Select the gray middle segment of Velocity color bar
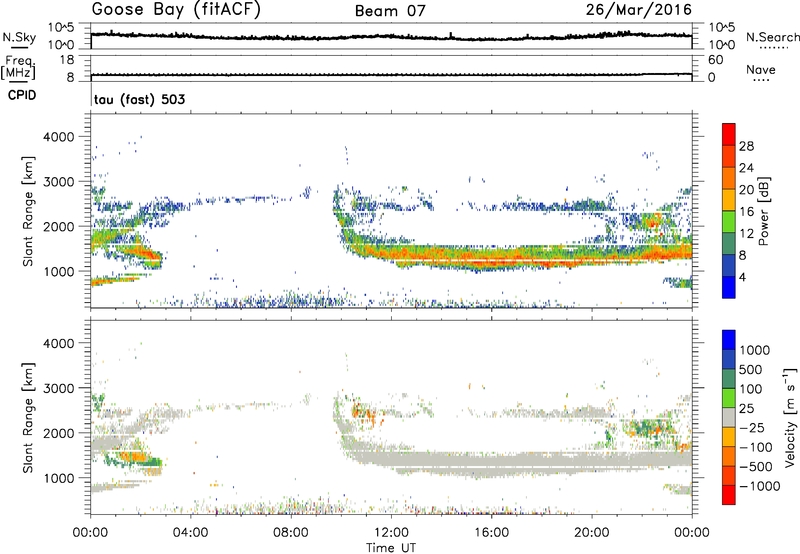Screen dimensions: 800x554 729,418
